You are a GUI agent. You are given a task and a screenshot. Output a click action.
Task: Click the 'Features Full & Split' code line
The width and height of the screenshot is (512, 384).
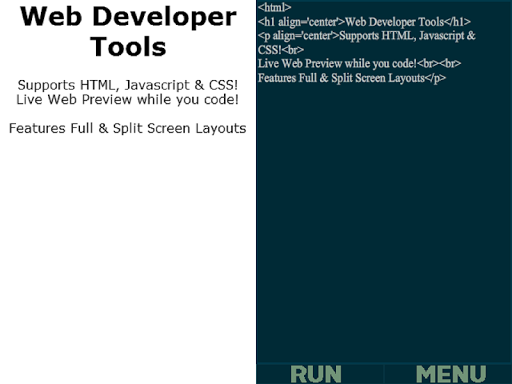tap(352, 78)
